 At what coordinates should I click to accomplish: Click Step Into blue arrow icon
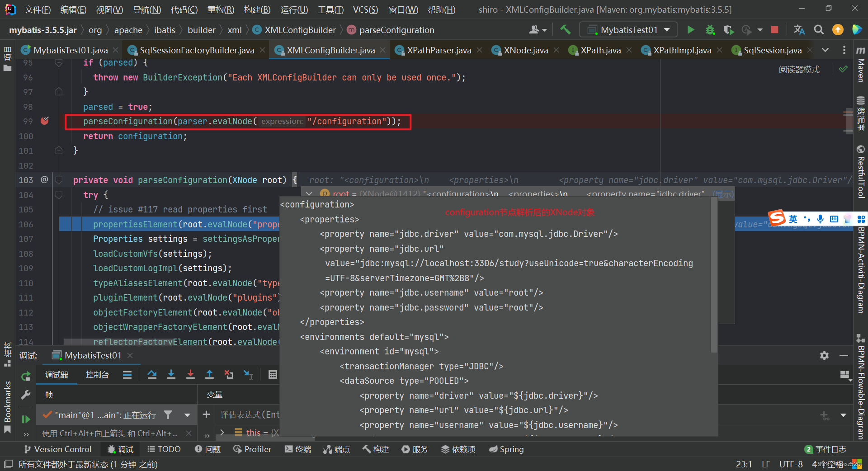coord(171,374)
